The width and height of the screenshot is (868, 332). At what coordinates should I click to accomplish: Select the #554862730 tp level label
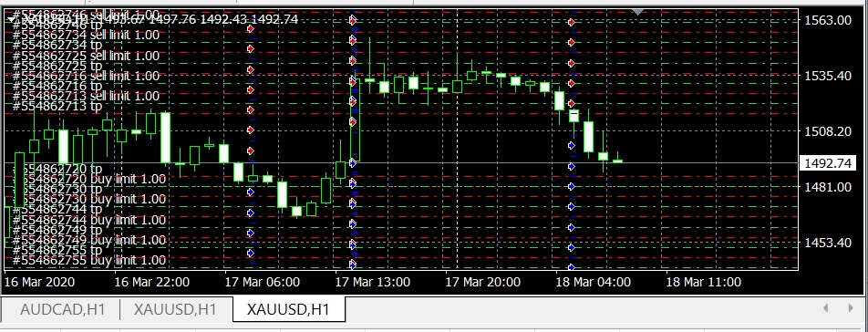[x=57, y=189]
